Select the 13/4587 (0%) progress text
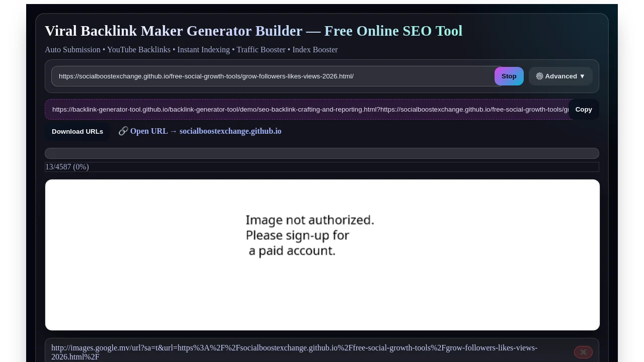Image resolution: width=644 pixels, height=362 pixels. pyautogui.click(x=67, y=167)
